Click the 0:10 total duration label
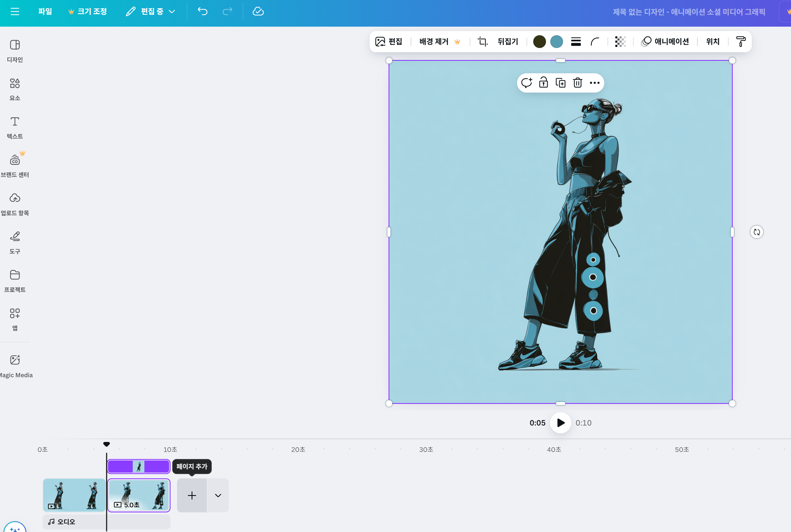The height and width of the screenshot is (532, 791). click(583, 423)
